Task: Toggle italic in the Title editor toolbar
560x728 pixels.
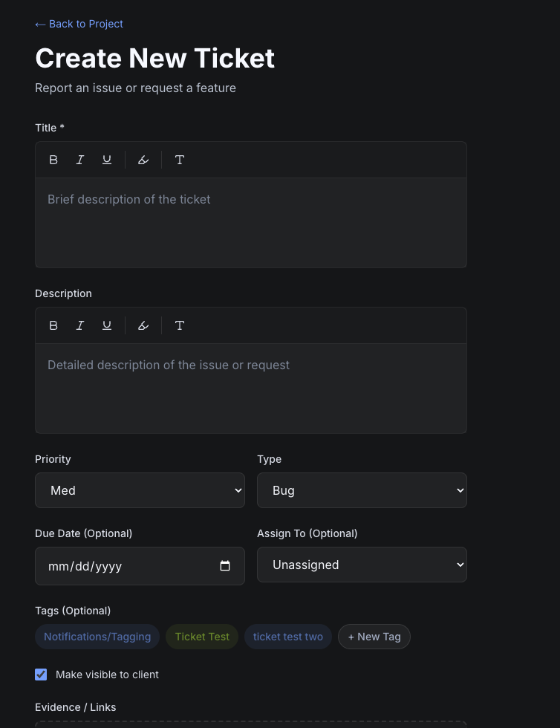Action: pos(80,160)
